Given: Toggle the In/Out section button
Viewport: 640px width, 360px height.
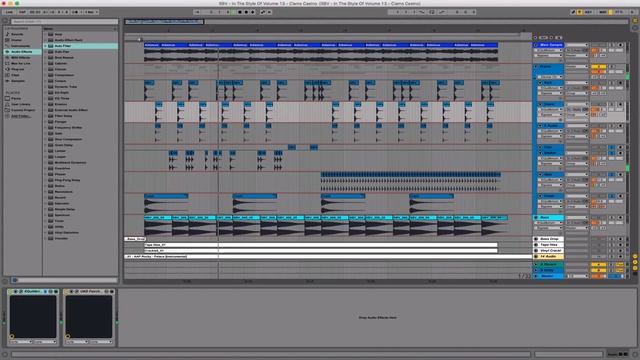Looking at the screenshot, I should coord(635,256).
